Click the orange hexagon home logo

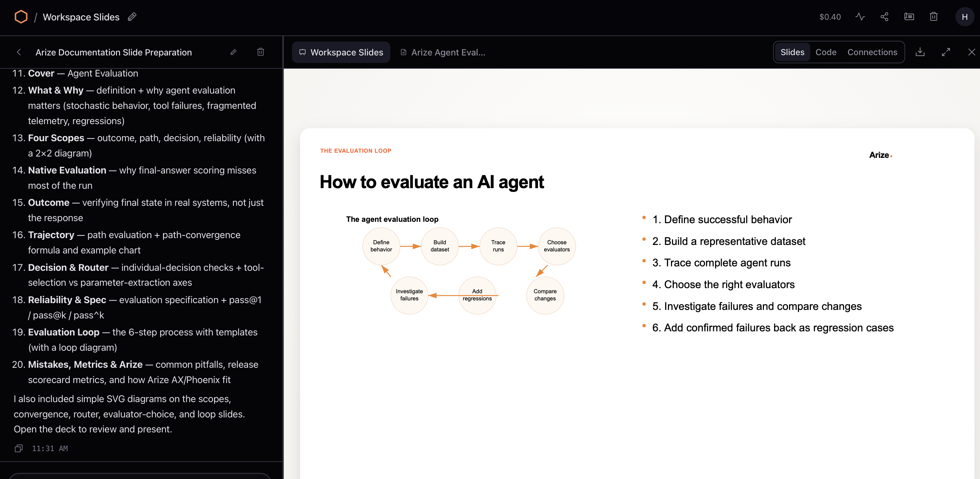tap(21, 17)
